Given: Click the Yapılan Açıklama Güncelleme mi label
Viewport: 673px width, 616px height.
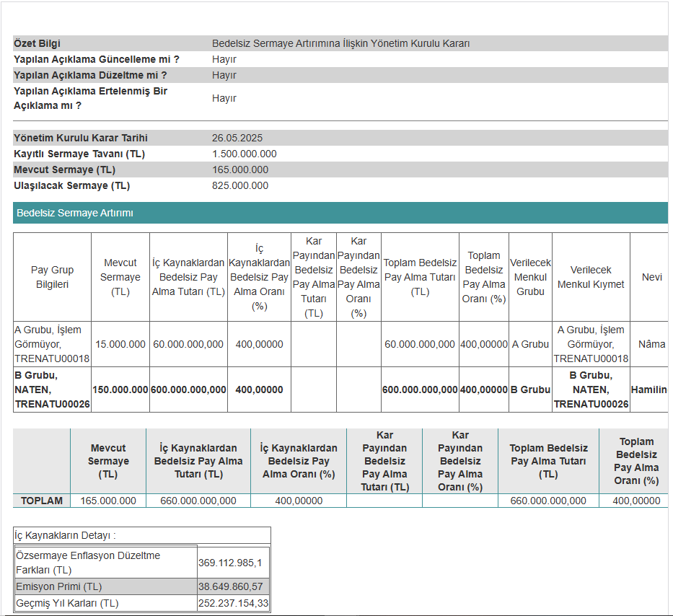Looking at the screenshot, I should tap(97, 59).
